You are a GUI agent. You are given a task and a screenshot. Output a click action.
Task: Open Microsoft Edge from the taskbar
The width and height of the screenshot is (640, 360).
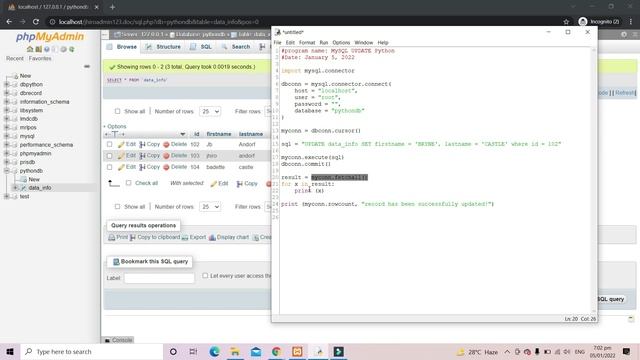(214, 351)
